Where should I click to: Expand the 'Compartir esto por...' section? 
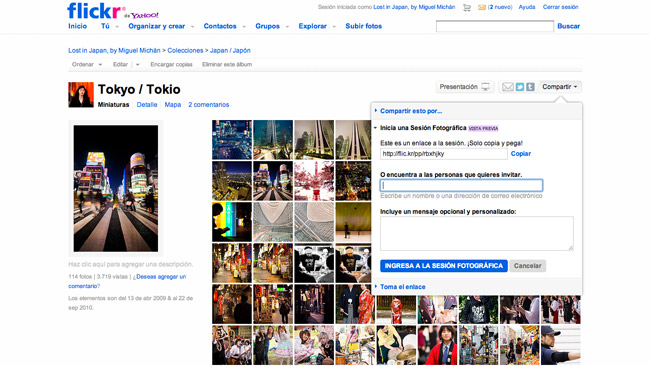(x=411, y=111)
